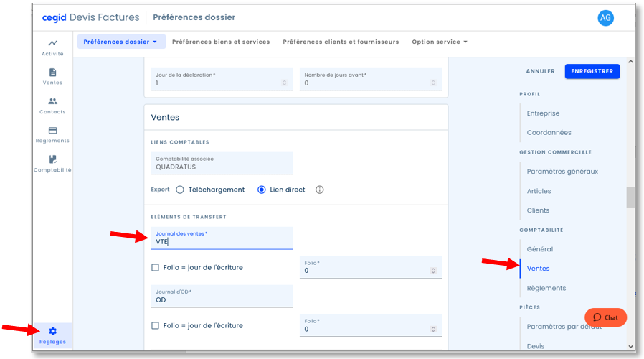
Task: Open the Activité section icon
Action: click(x=52, y=43)
